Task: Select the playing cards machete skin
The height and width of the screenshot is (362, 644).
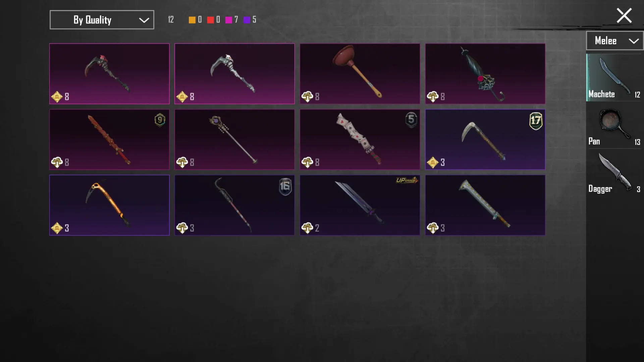Action: click(360, 139)
